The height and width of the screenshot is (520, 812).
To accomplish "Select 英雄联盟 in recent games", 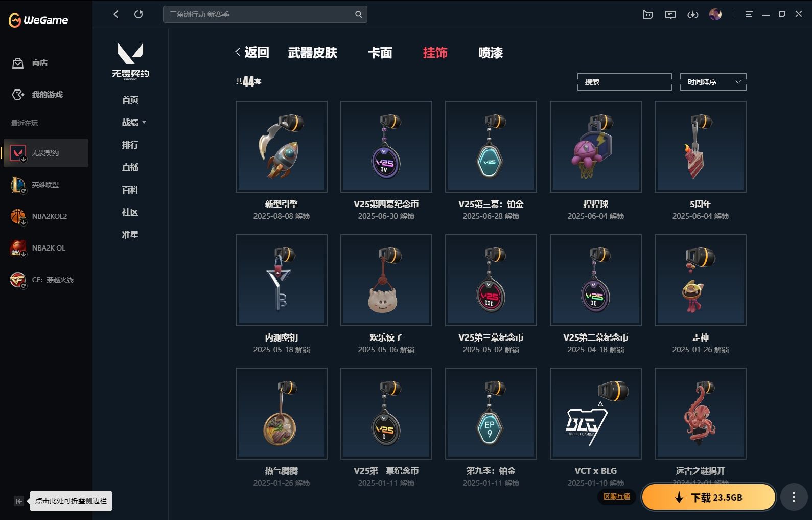I will coord(46,185).
